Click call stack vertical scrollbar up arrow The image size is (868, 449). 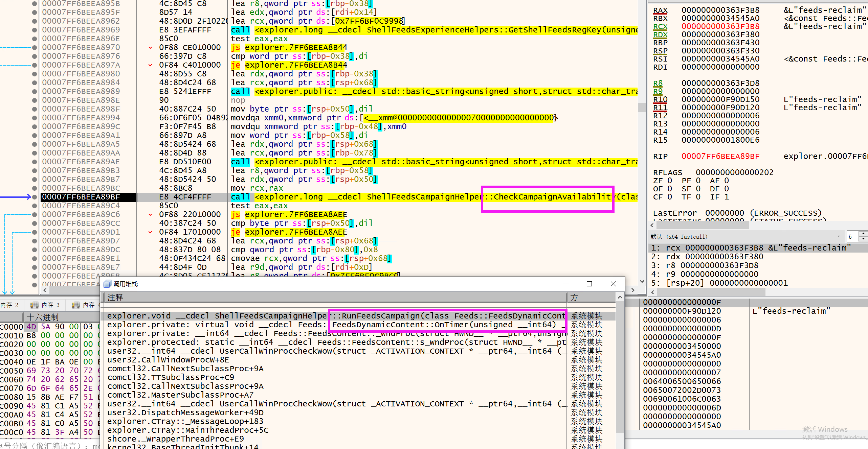620,297
